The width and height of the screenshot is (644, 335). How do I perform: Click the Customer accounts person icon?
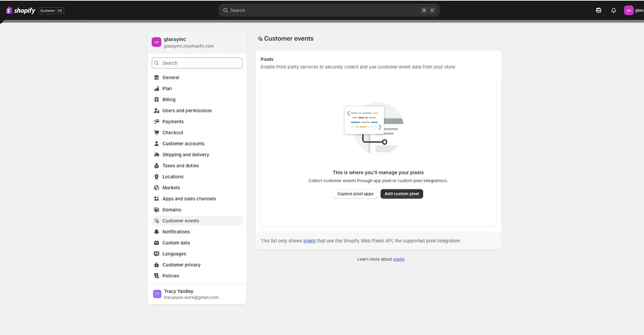click(x=157, y=144)
